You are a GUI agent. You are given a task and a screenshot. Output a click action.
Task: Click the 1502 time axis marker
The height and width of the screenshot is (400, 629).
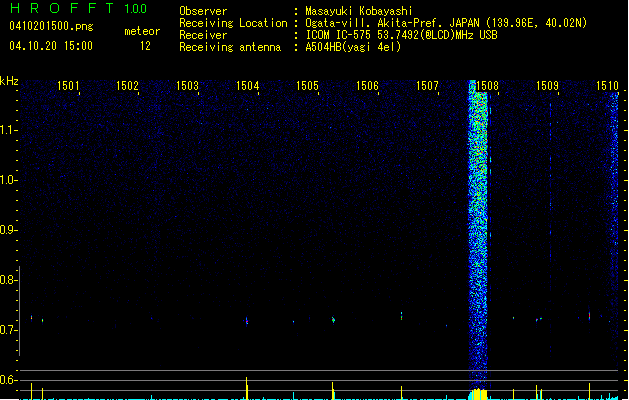pos(127,86)
